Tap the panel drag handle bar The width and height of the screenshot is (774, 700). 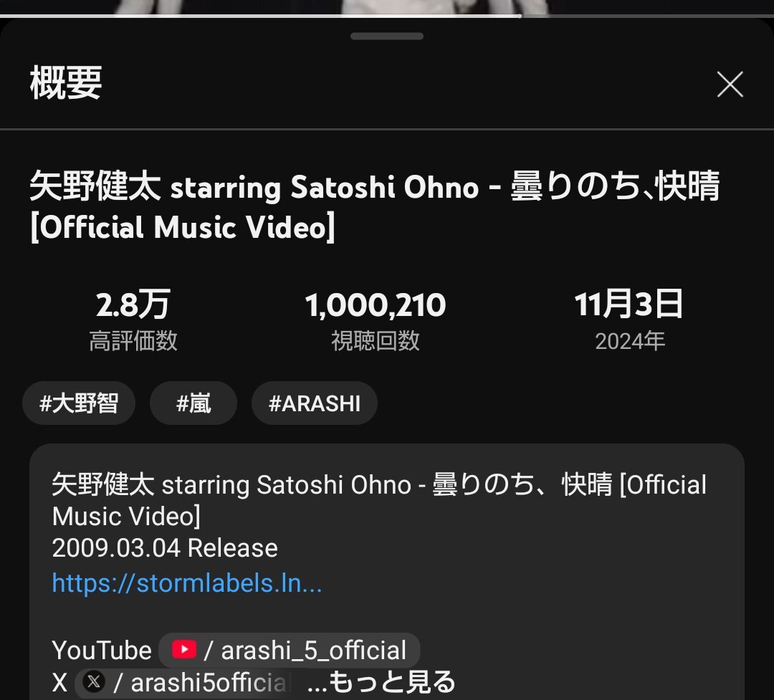pyautogui.click(x=387, y=36)
